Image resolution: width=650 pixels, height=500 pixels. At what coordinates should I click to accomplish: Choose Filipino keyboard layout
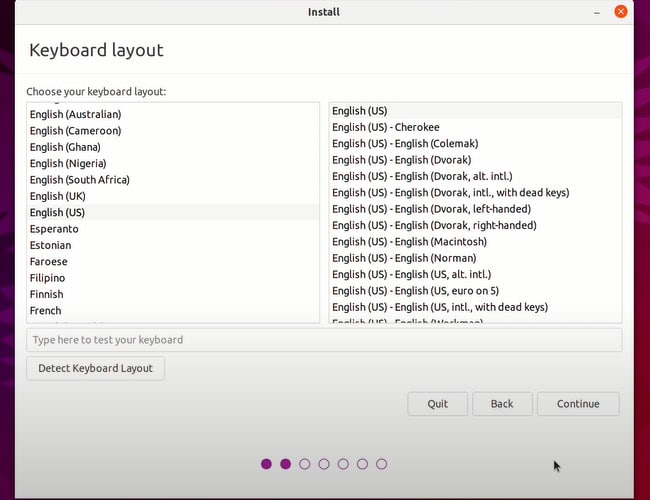(x=173, y=278)
